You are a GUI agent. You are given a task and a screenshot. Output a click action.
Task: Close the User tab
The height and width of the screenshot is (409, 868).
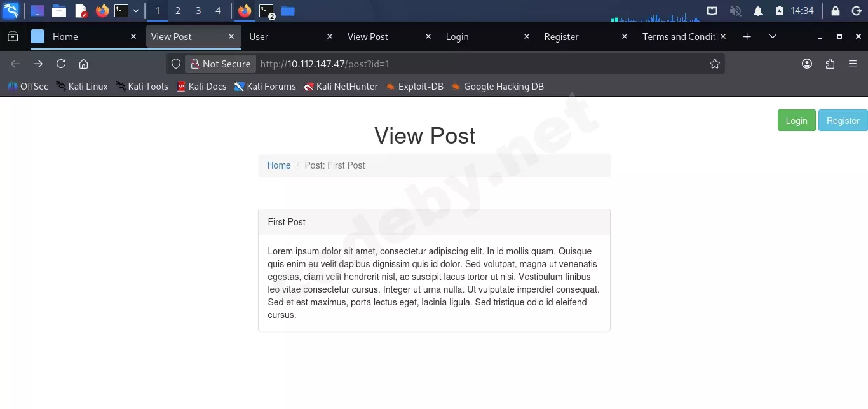point(330,37)
